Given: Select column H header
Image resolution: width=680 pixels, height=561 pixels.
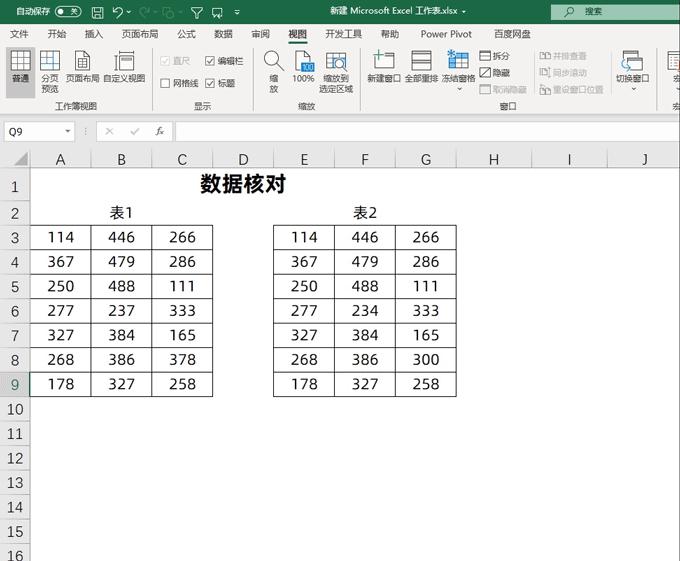Looking at the screenshot, I should coord(494,160).
